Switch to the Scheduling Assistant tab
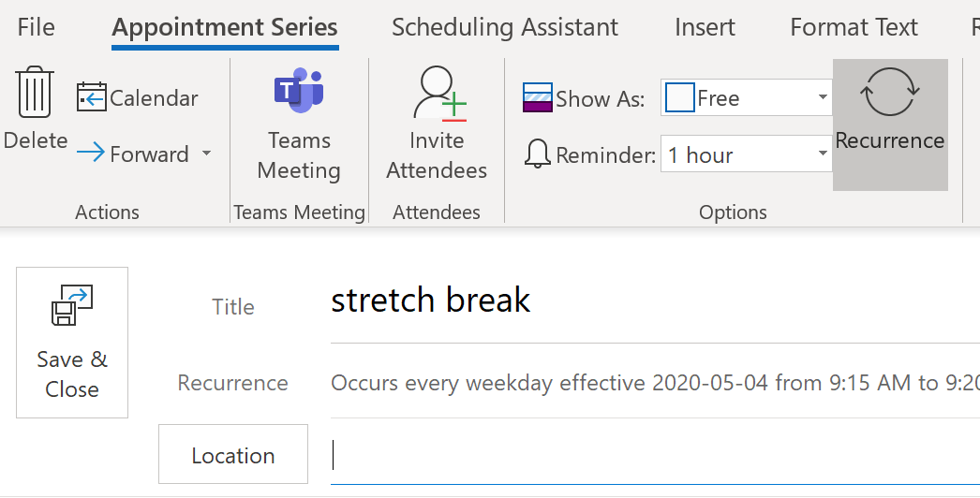980x498 pixels. point(505,27)
